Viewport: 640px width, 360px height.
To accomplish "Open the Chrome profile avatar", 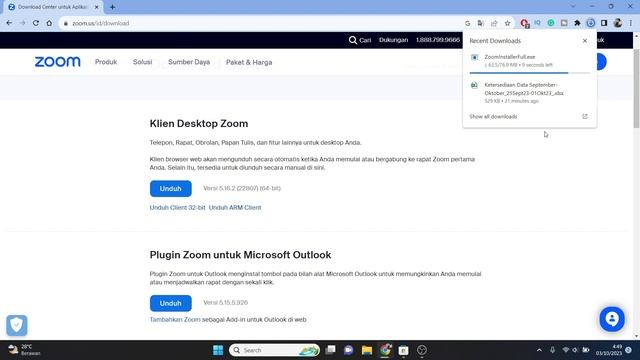I will coord(618,23).
